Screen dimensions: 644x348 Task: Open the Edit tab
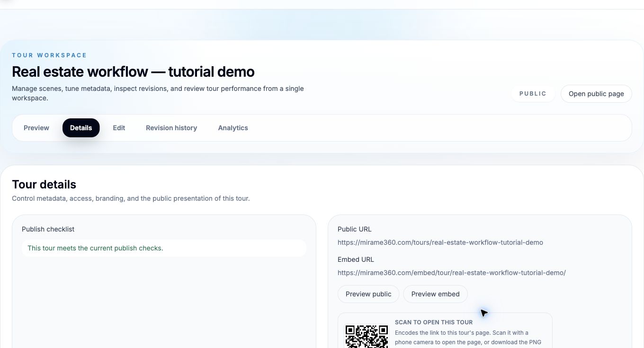[119, 128]
